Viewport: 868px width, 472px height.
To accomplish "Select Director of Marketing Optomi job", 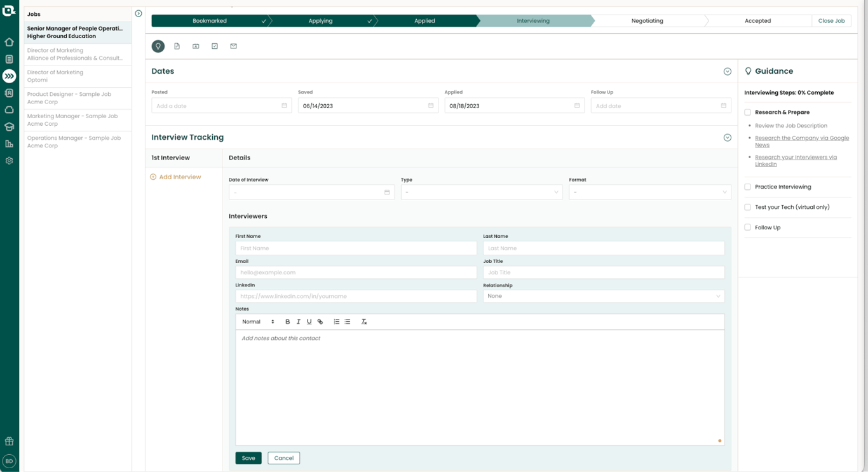I will point(78,76).
